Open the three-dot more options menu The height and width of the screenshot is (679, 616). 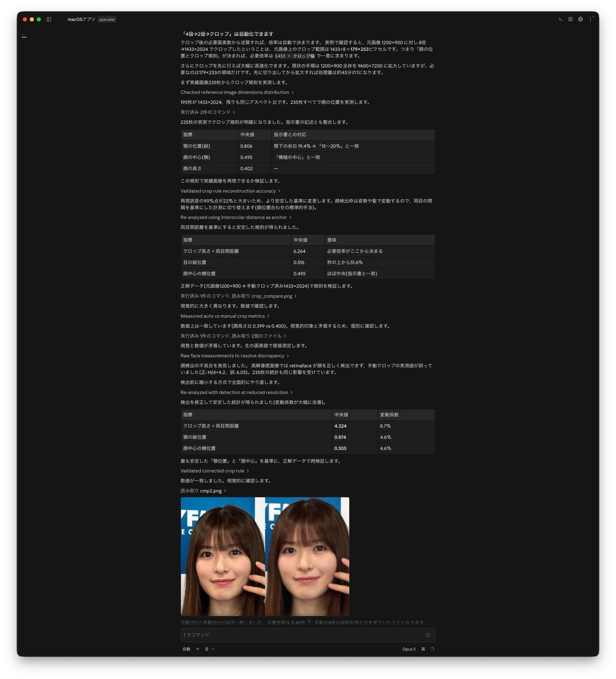591,19
